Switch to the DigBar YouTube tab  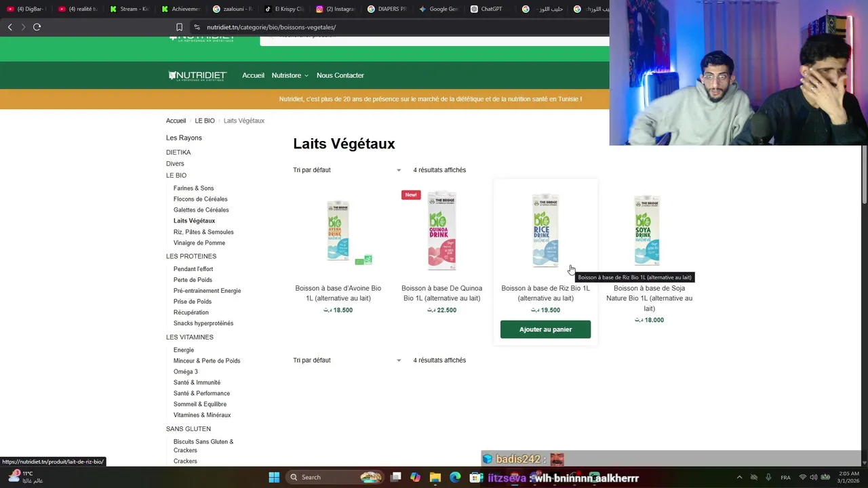point(26,9)
